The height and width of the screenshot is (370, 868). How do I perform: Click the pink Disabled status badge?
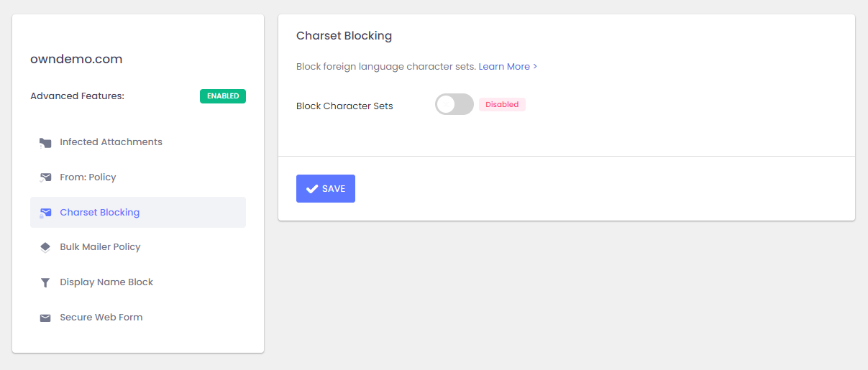(502, 105)
